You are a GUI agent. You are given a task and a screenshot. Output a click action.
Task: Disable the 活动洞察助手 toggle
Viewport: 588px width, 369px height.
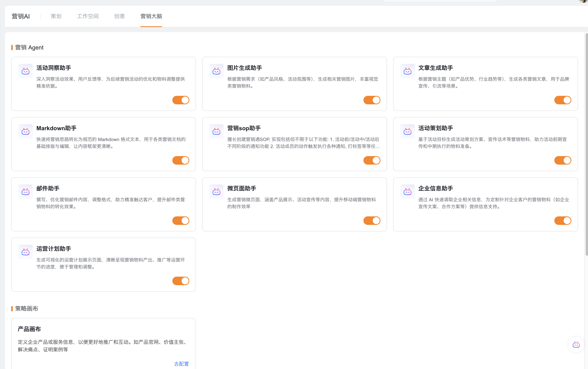(x=181, y=100)
